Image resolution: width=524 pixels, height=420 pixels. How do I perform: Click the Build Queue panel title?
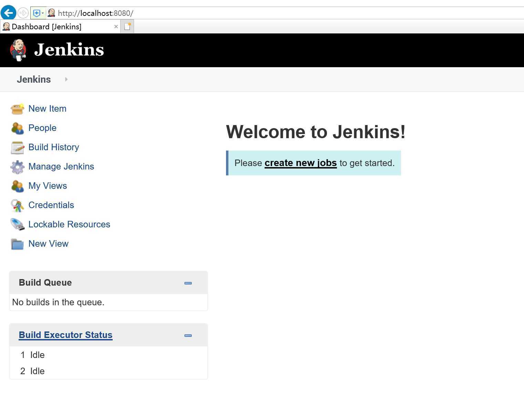[x=45, y=283]
